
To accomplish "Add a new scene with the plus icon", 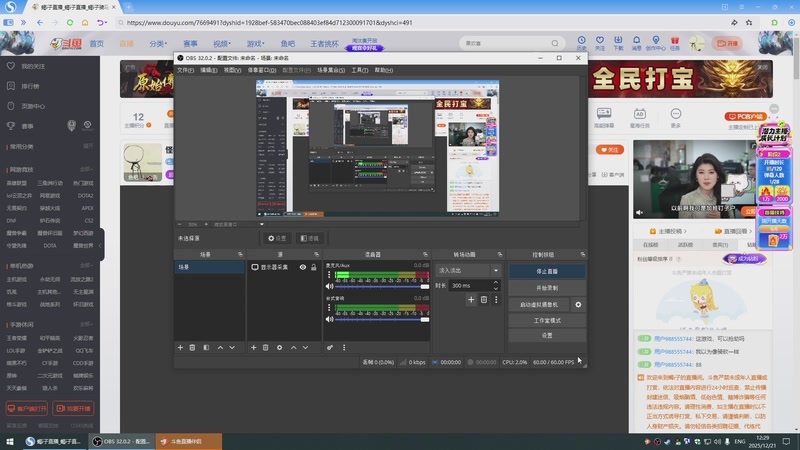I will tap(180, 347).
